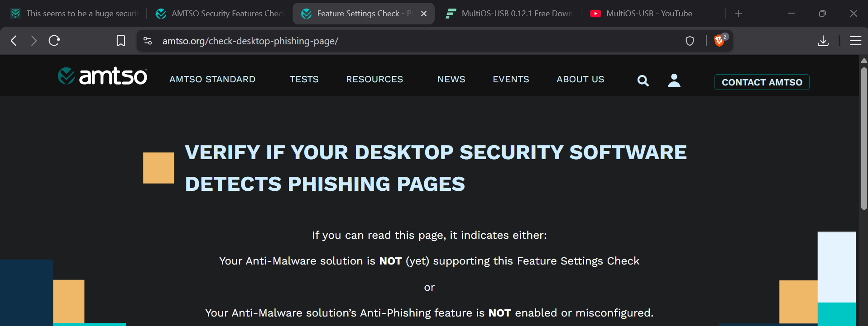Click the AMTSO logo
This screenshot has height=326, width=868.
[x=102, y=76]
